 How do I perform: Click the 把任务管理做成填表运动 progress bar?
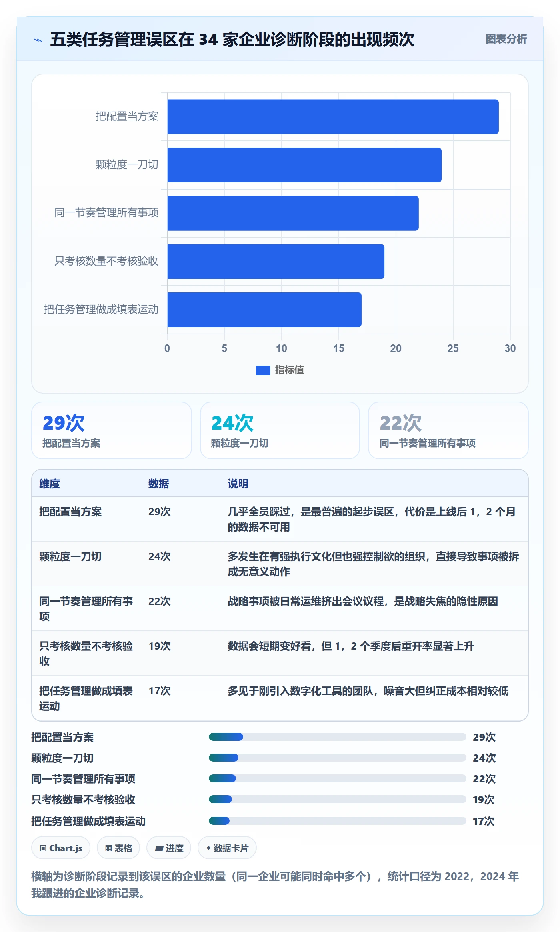point(337,821)
